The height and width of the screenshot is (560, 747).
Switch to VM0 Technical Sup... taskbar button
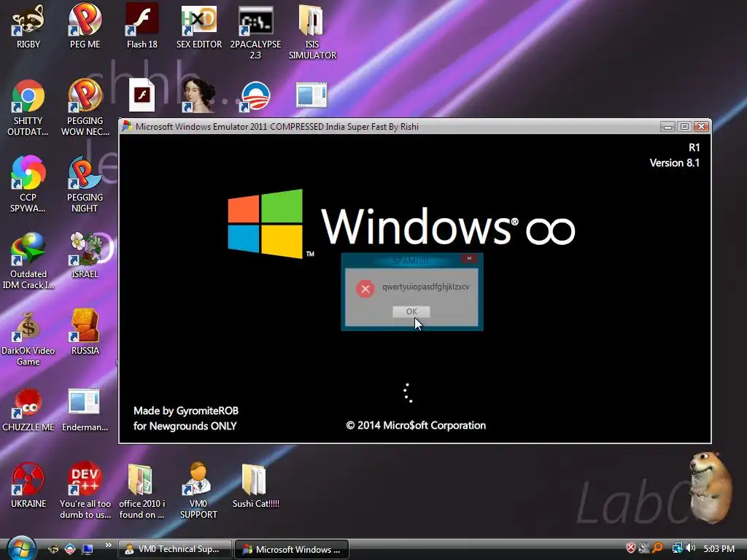click(x=174, y=549)
